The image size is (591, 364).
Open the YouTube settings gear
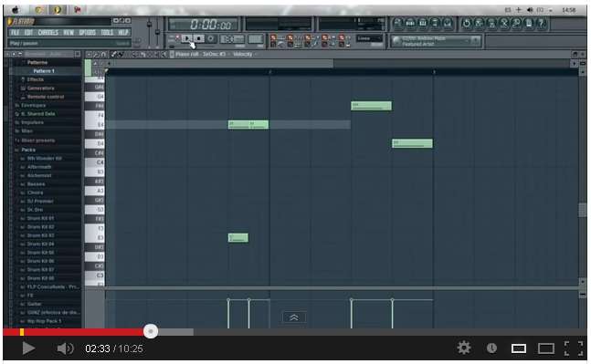pos(464,348)
